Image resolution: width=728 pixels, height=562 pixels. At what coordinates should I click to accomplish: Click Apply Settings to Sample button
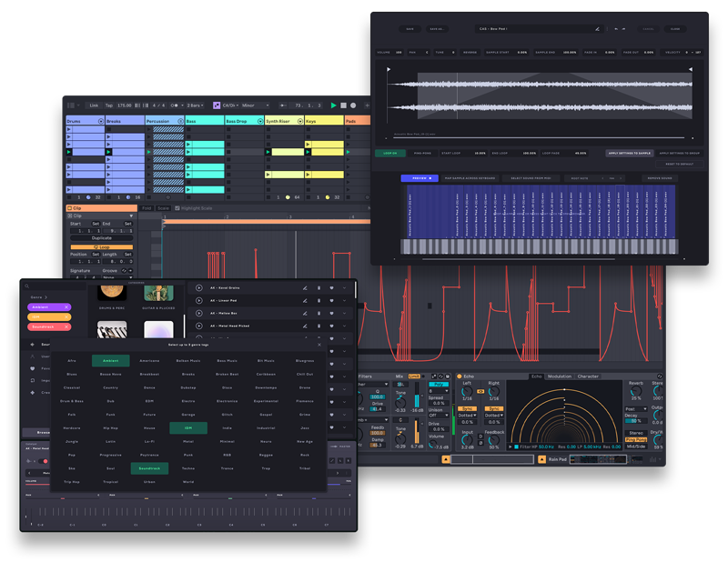(630, 154)
